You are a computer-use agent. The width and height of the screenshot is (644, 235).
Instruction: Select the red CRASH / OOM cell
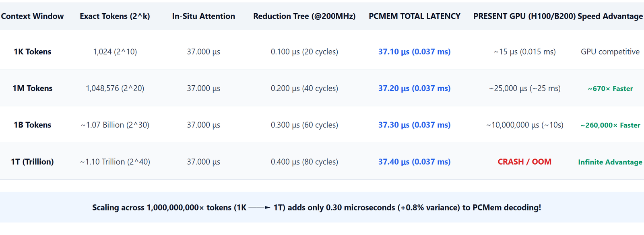(524, 162)
